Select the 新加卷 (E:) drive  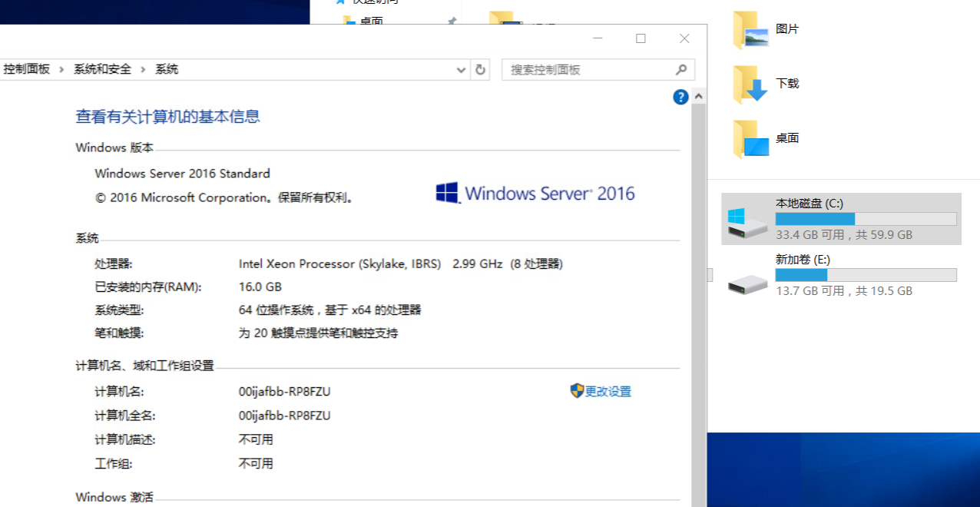pos(841,275)
